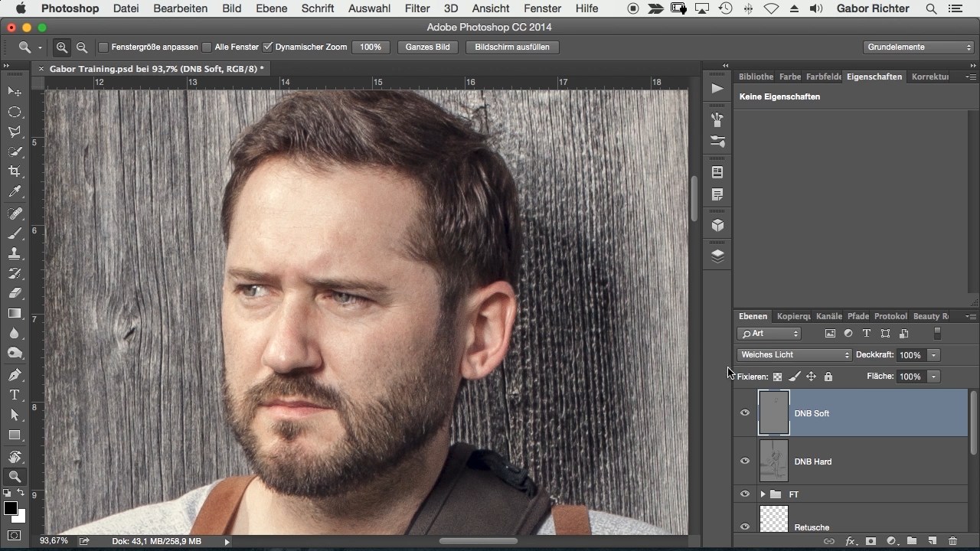Viewport: 980px width, 551px height.
Task: Expand the FT group
Action: pyautogui.click(x=763, y=494)
